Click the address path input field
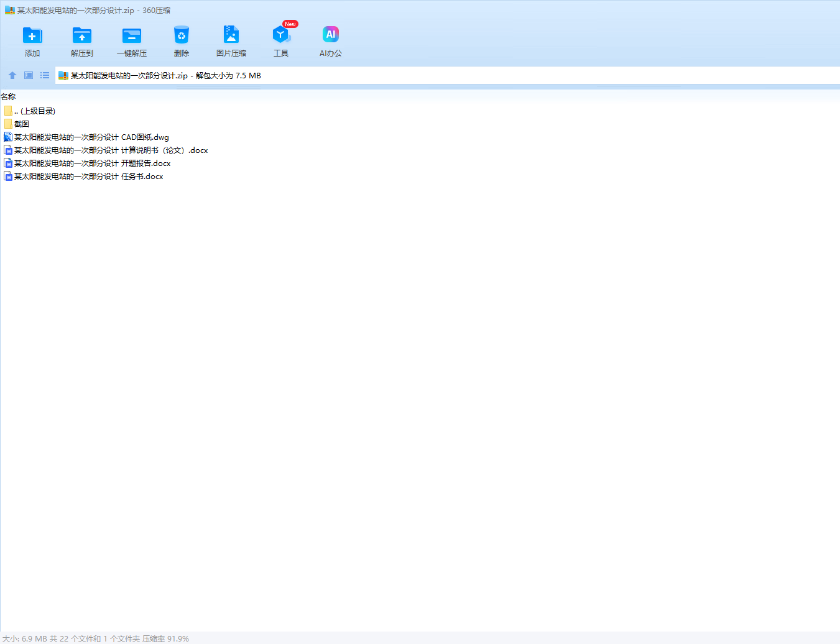 [x=447, y=75]
